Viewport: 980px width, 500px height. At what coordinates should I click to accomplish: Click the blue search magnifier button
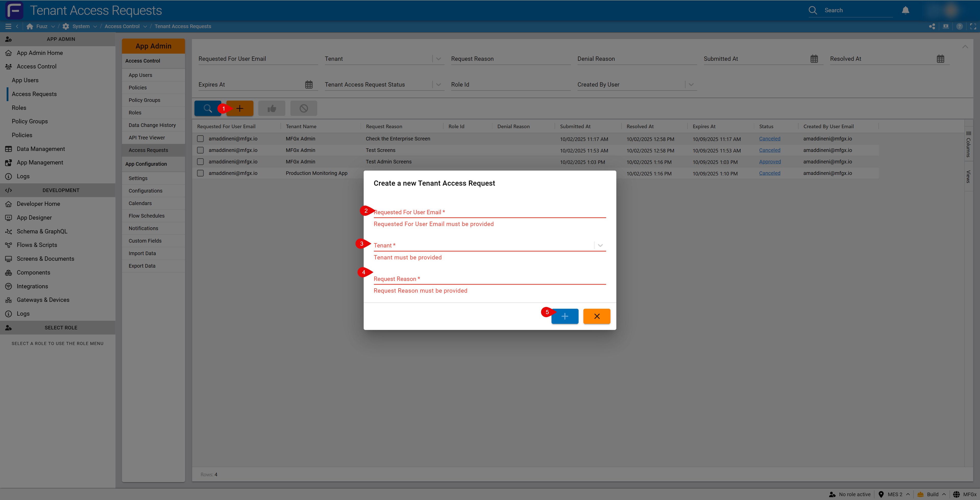point(207,109)
